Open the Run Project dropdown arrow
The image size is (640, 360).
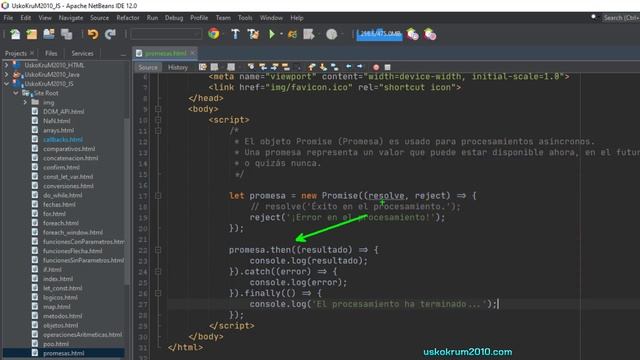point(281,34)
